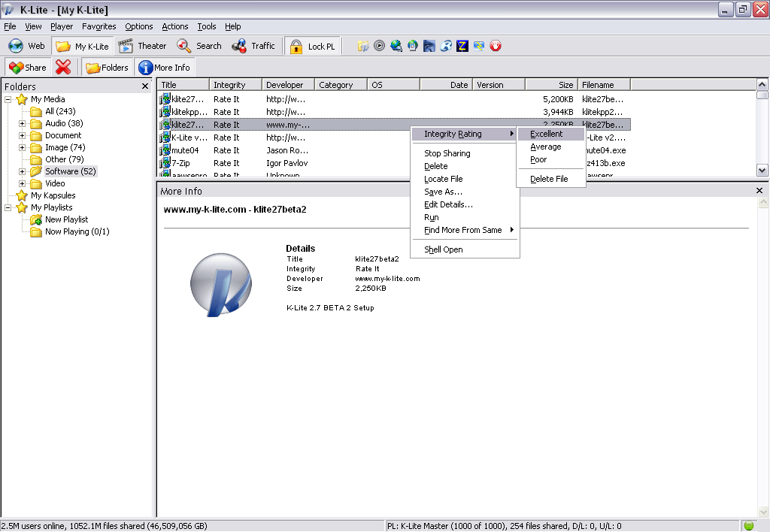The height and width of the screenshot is (532, 770).
Task: Expand the Audio (38) folder
Action: (x=22, y=123)
